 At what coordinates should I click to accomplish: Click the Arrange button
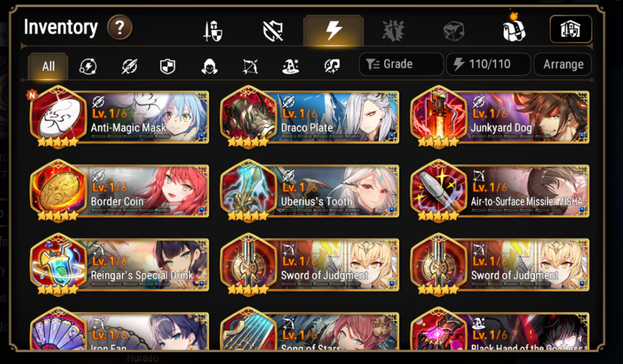(563, 64)
